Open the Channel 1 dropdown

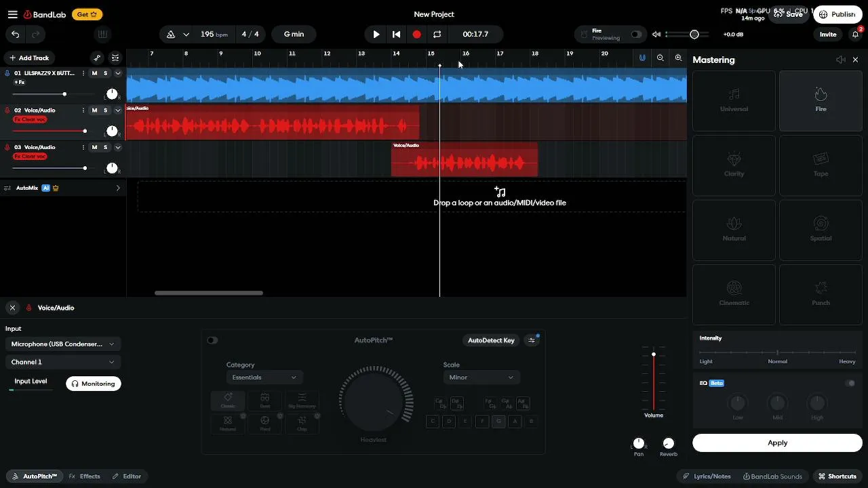coord(63,362)
